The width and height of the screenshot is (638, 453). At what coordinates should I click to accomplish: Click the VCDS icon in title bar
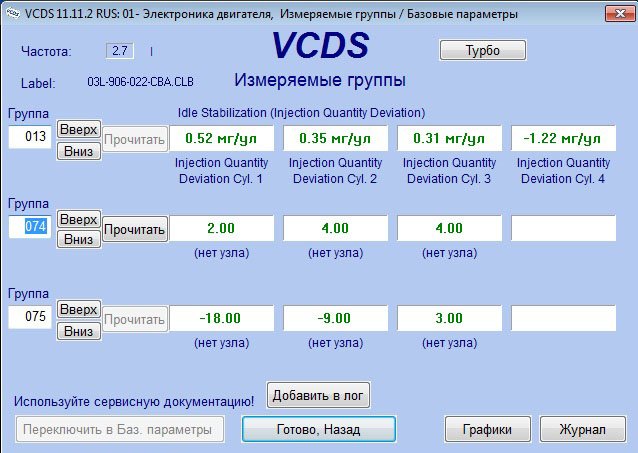pyautogui.click(x=13, y=13)
